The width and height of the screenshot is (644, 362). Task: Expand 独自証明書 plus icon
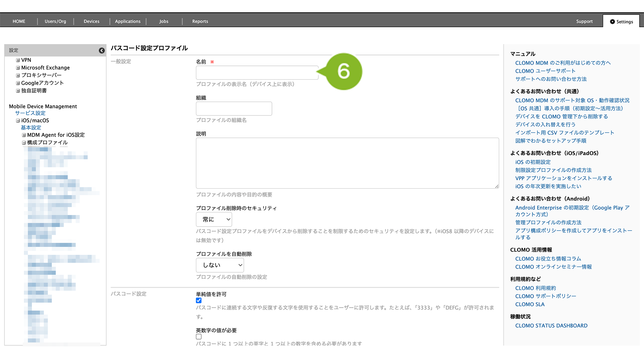click(x=18, y=90)
